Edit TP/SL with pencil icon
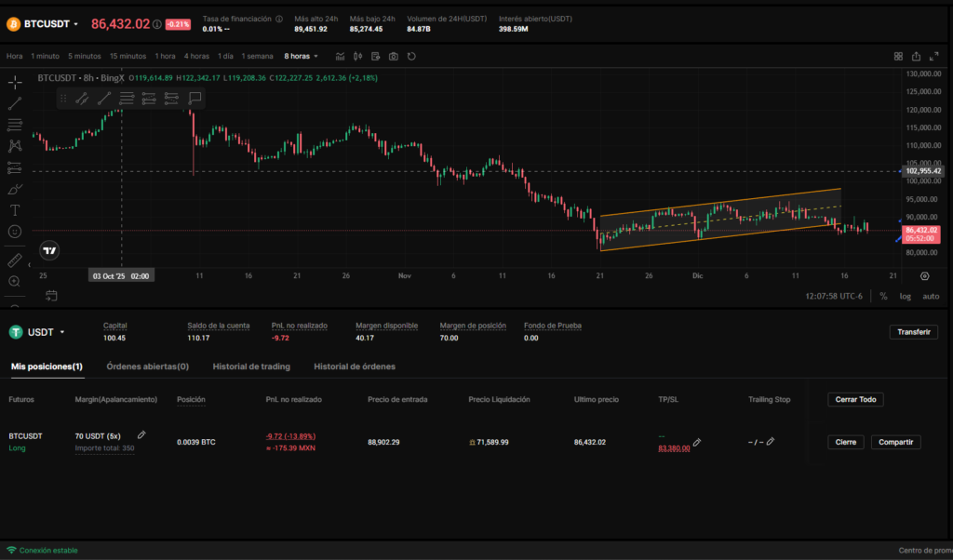Viewport: 953px width, 560px height. [x=697, y=443]
